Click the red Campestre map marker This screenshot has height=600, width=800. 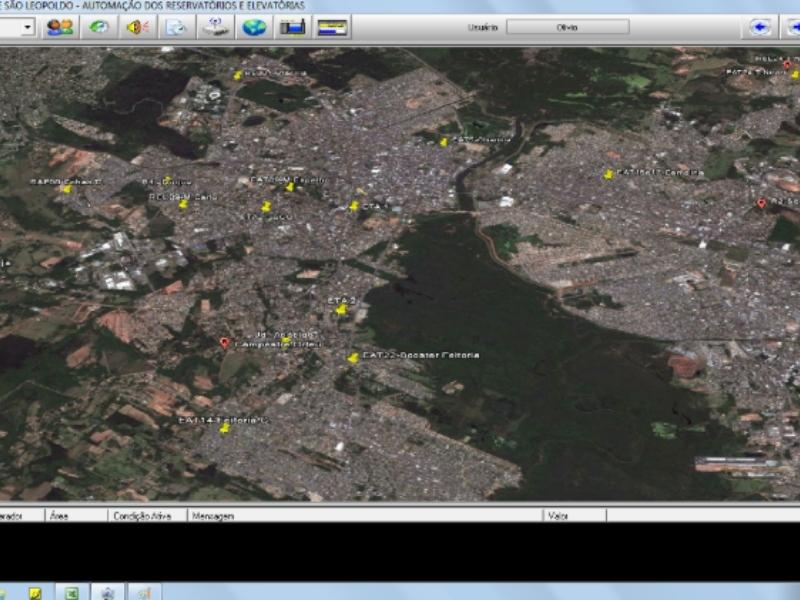(x=224, y=343)
